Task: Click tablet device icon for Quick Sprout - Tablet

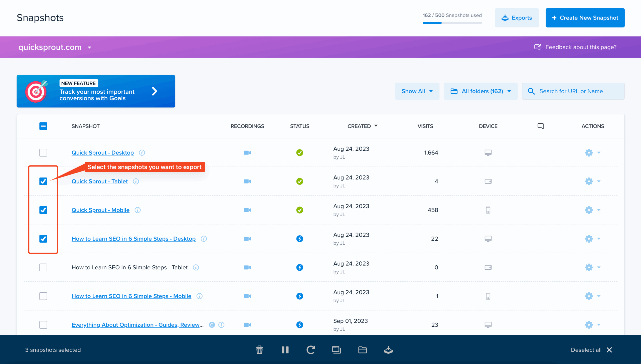Action: click(x=488, y=181)
